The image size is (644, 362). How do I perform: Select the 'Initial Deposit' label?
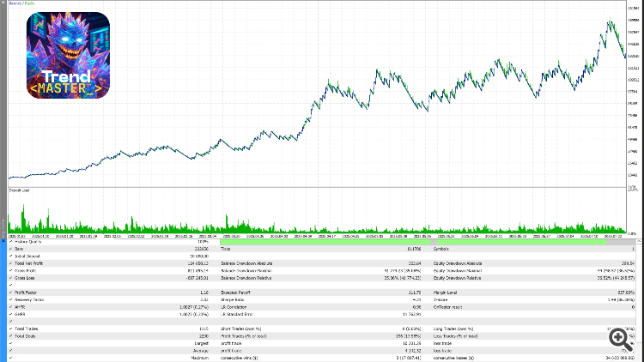(x=27, y=256)
